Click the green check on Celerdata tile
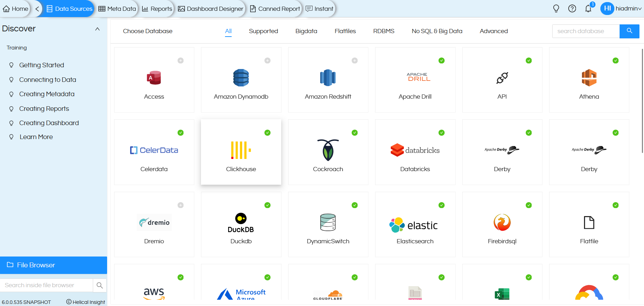644x306 pixels. tap(180, 133)
